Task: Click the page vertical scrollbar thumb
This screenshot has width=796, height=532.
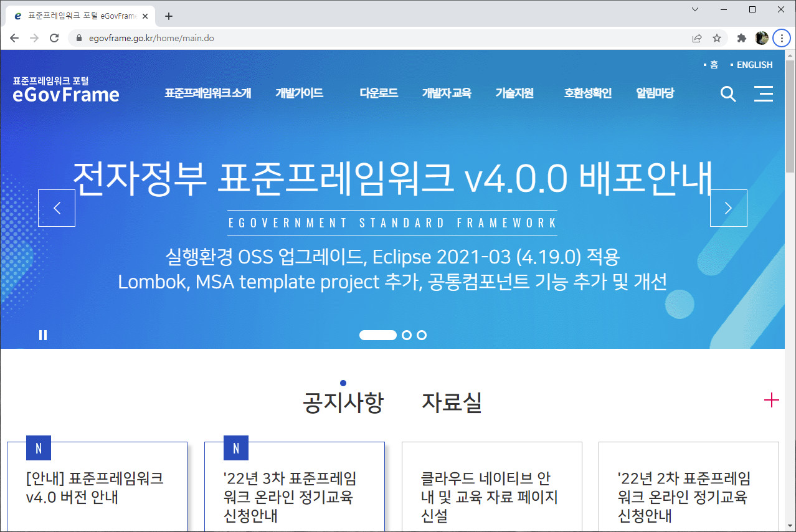Action: tap(790, 116)
